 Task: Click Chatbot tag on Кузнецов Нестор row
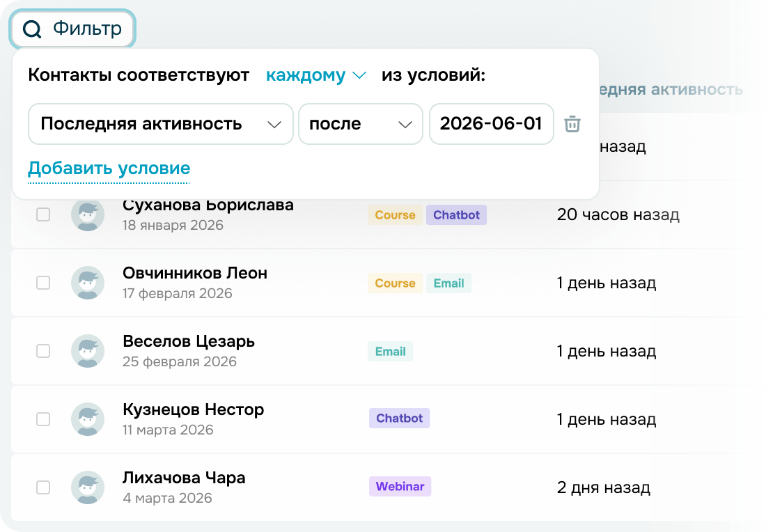399,418
